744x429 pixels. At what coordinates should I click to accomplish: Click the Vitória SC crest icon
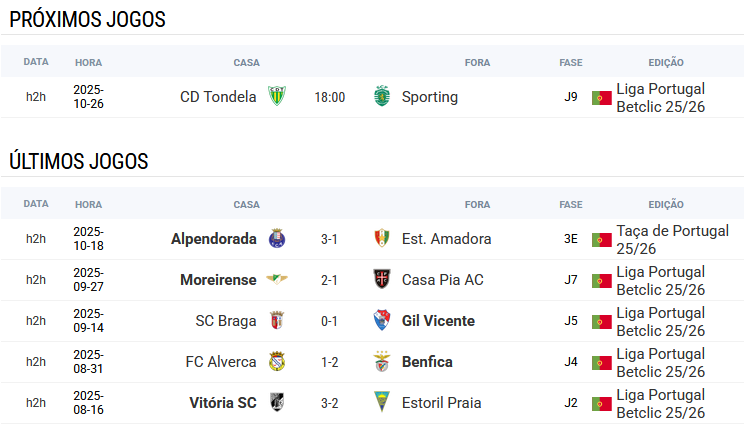277,403
